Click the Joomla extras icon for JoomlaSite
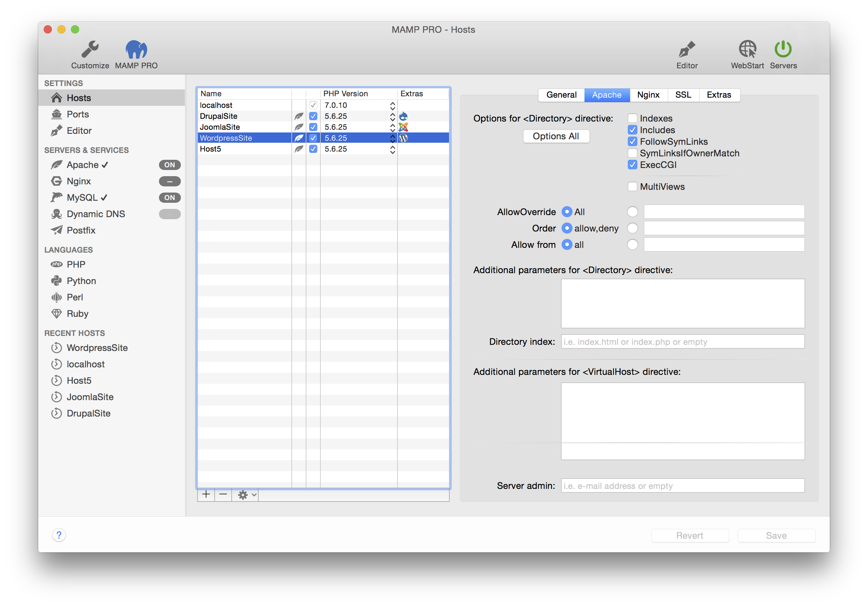The height and width of the screenshot is (607, 868). (403, 127)
